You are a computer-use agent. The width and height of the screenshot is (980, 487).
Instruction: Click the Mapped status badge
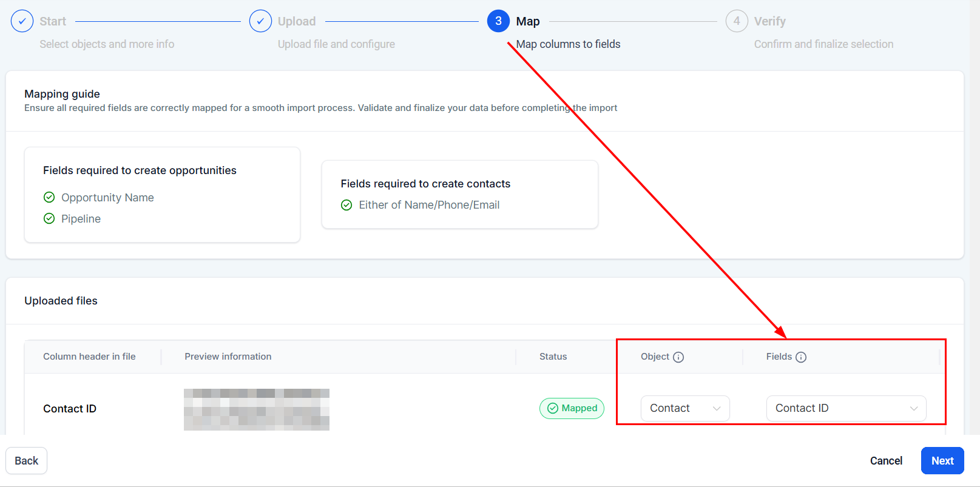[x=572, y=408]
